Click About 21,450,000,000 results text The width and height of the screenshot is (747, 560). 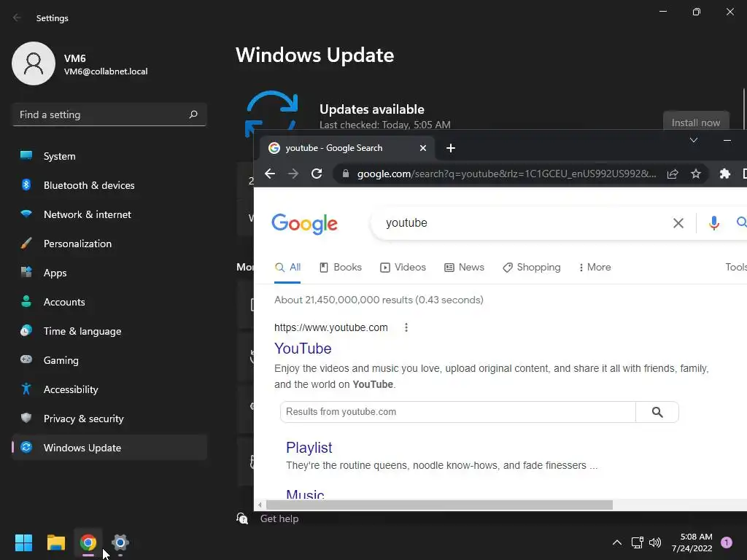pyautogui.click(x=379, y=300)
